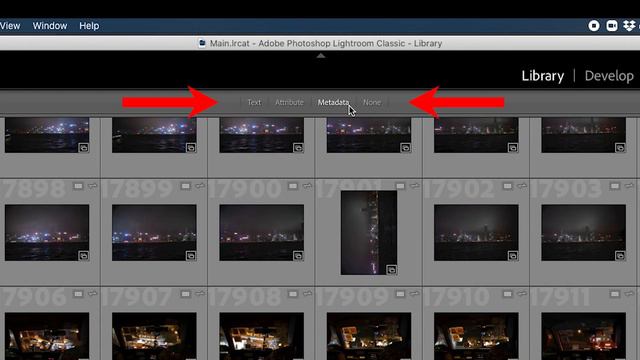
Task: Click the rectangle status icon on cell 17899
Action: [x=185, y=186]
